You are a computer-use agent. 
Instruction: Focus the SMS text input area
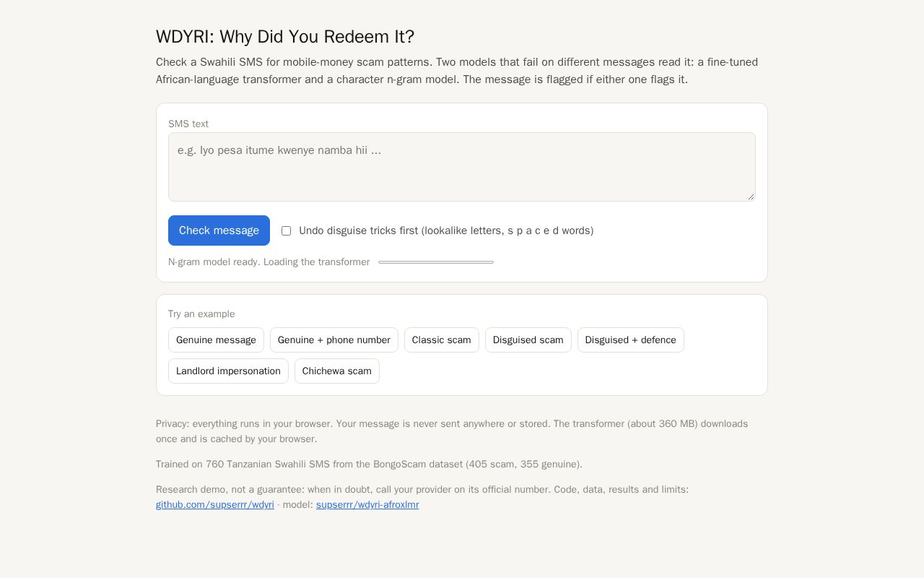click(462, 167)
